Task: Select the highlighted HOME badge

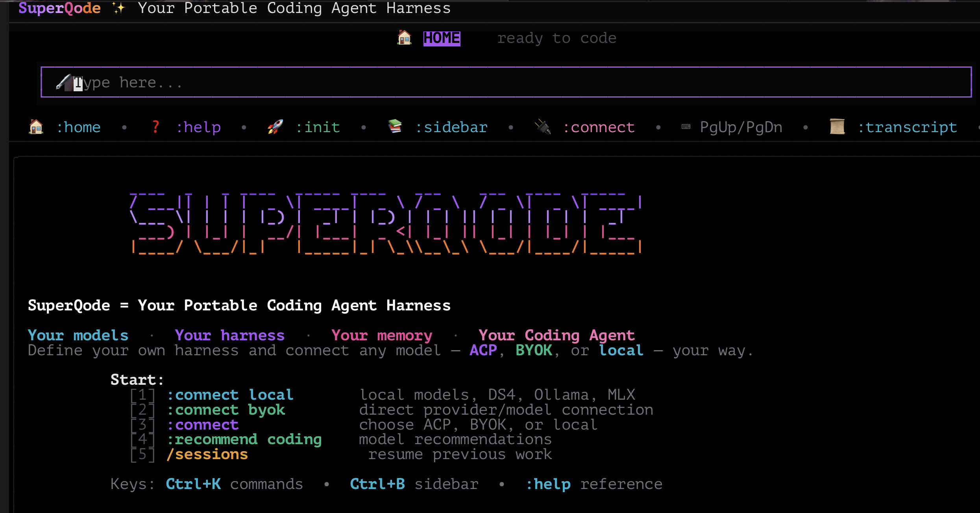Action: tap(442, 38)
